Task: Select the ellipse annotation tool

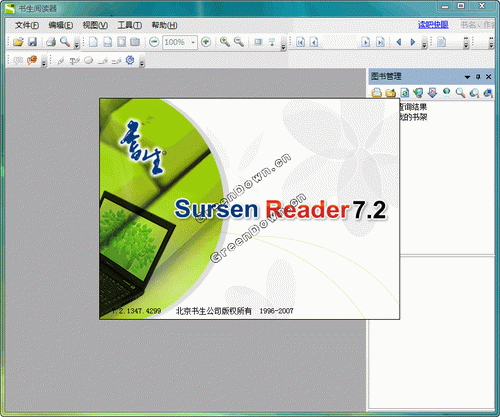Action: pos(88,60)
